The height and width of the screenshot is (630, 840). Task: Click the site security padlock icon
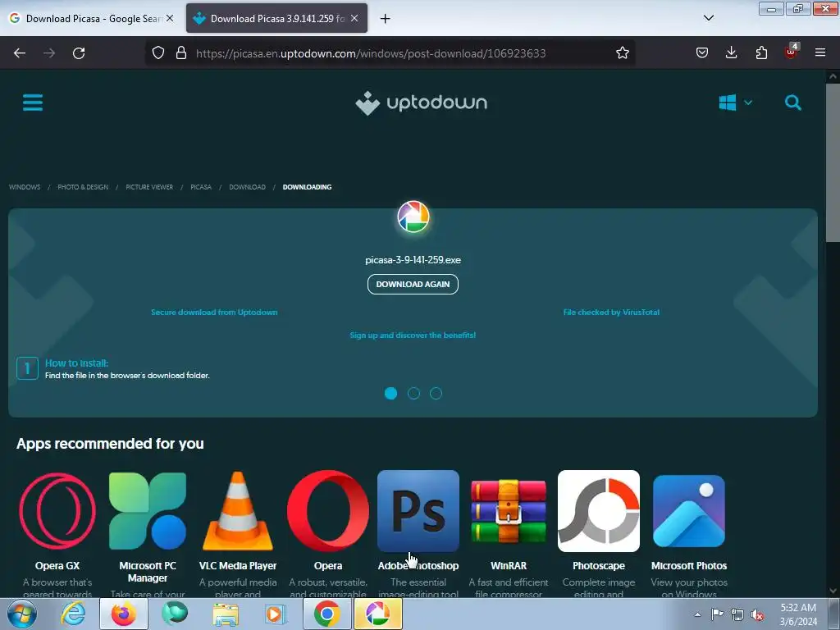(x=181, y=53)
